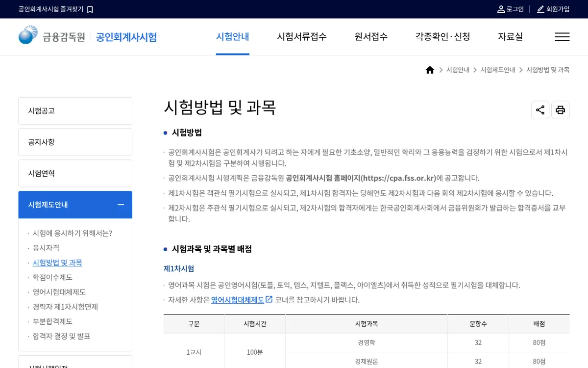Click the person icon next to 로그인

coord(501,9)
